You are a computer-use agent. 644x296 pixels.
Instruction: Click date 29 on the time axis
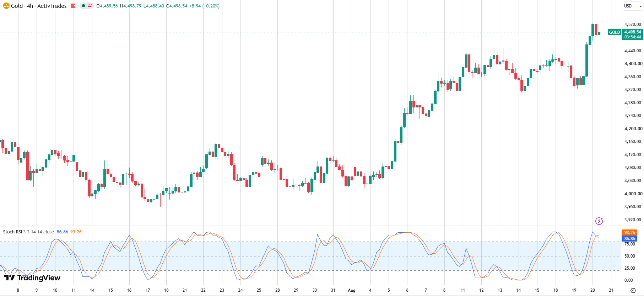(296, 290)
